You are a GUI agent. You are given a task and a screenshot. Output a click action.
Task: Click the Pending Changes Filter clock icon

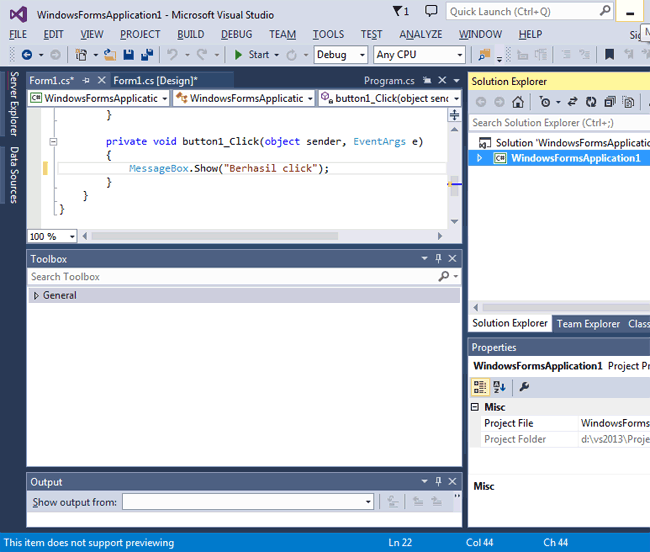545,102
